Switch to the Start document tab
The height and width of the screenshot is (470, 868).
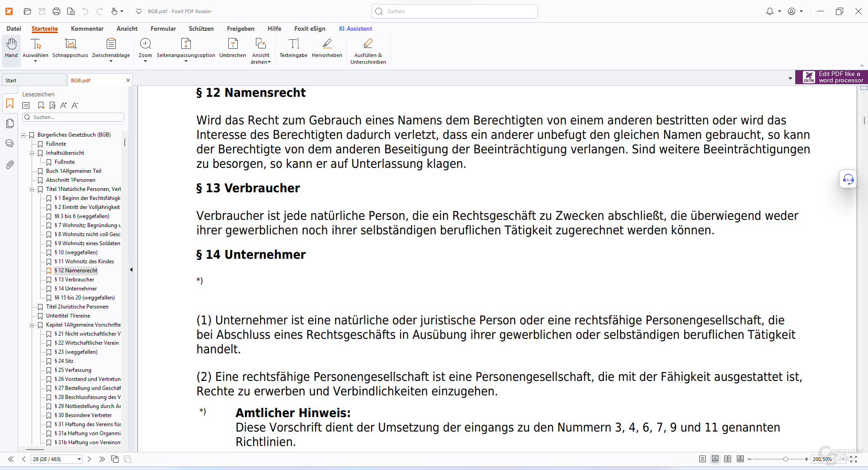pyautogui.click(x=34, y=80)
